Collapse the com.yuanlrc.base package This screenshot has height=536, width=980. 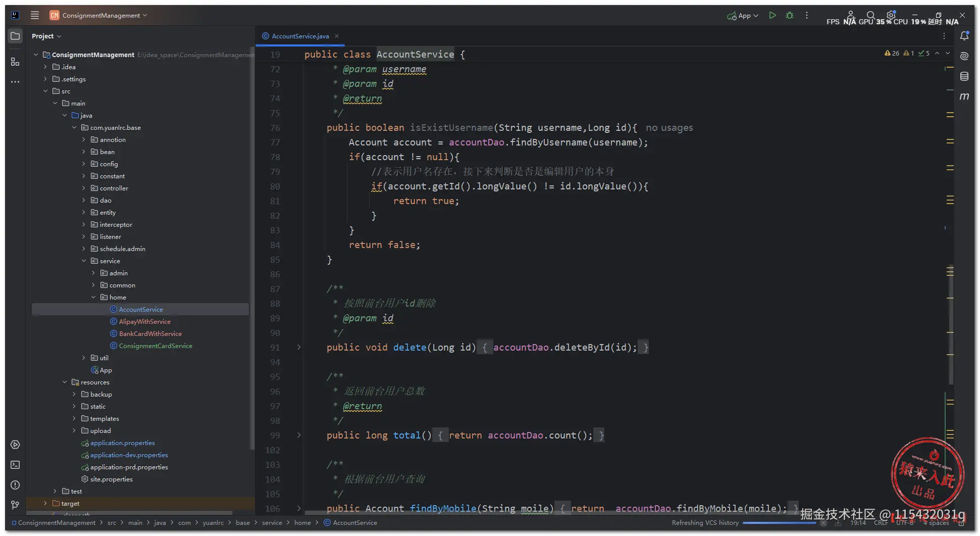tap(74, 127)
